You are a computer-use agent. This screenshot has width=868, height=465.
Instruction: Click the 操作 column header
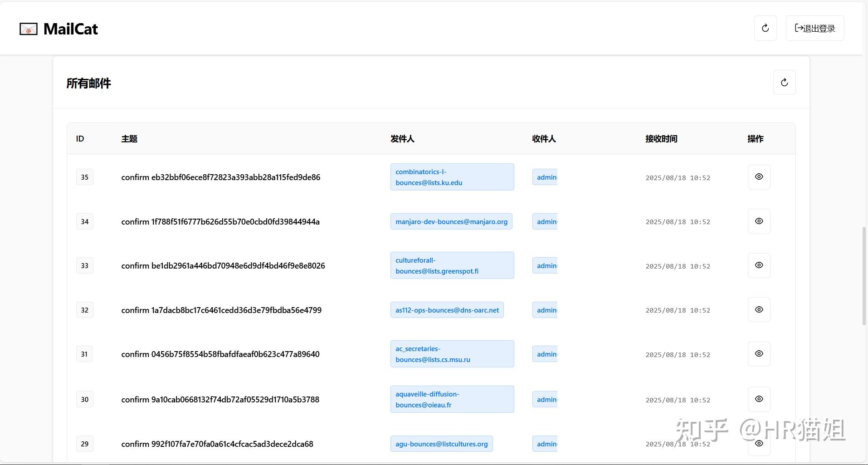756,139
